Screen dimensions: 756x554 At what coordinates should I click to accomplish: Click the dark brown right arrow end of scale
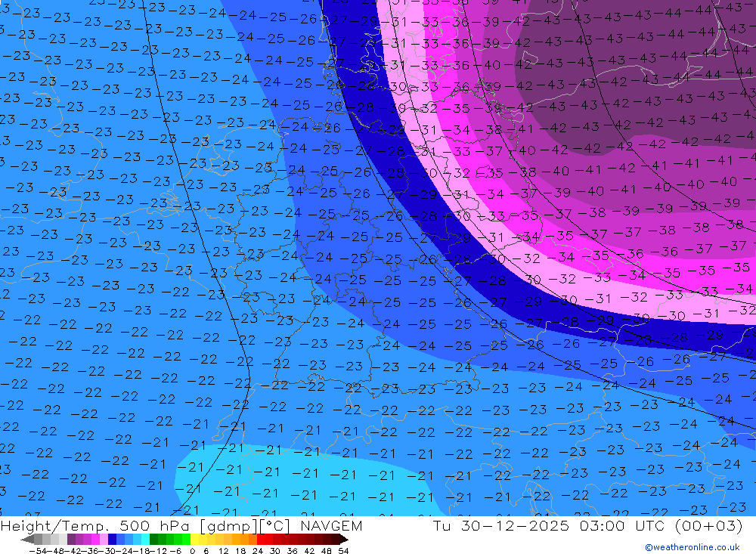[x=344, y=539]
